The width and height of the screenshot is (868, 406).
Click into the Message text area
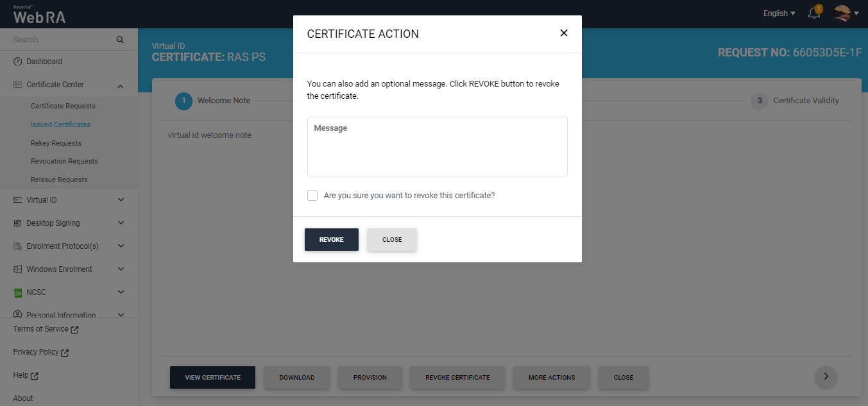[x=437, y=151]
